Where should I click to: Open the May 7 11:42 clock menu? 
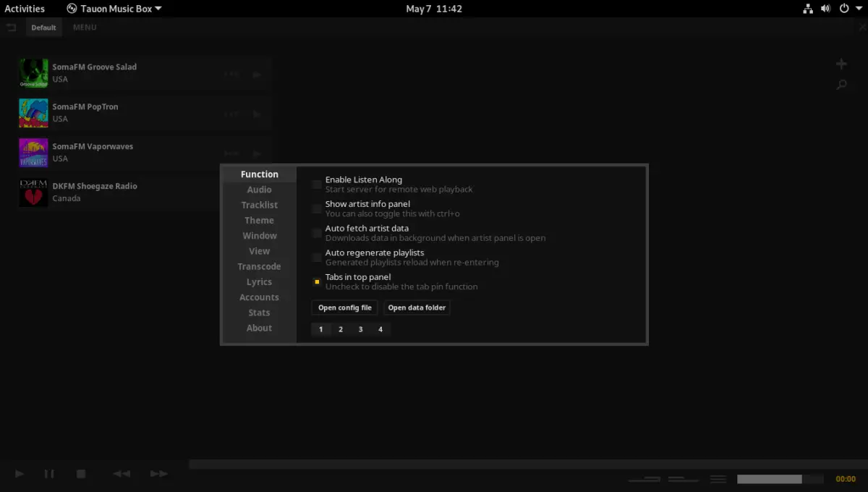(x=434, y=9)
